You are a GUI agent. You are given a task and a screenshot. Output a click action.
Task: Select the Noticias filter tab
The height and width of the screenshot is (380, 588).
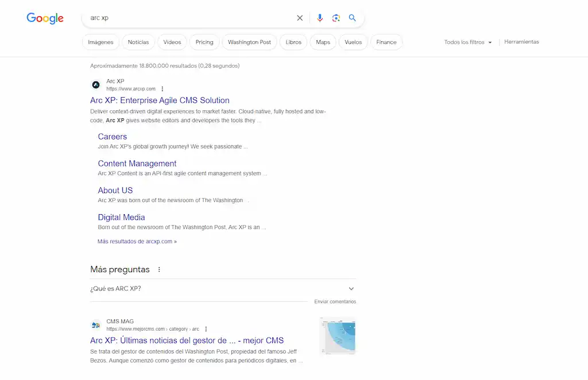138,42
